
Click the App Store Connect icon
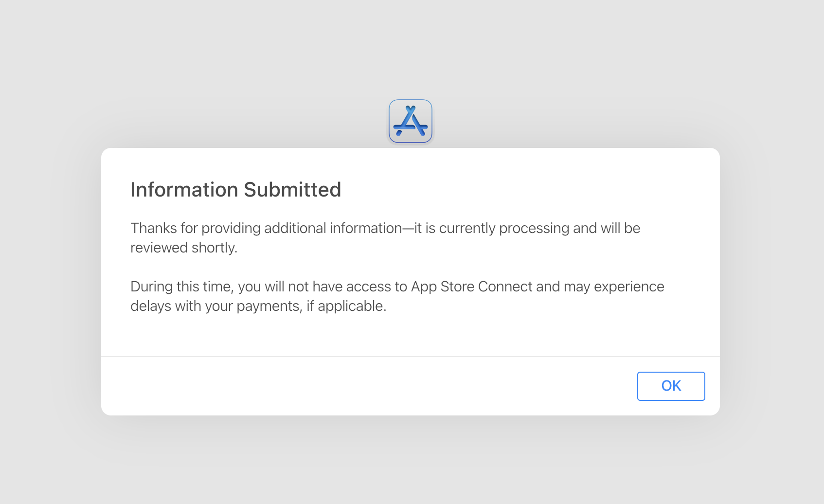(411, 121)
